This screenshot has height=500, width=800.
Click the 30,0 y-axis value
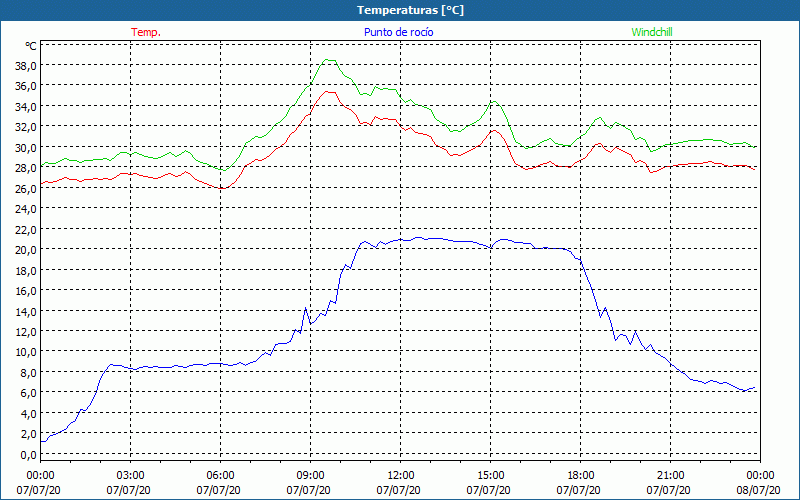(26, 148)
